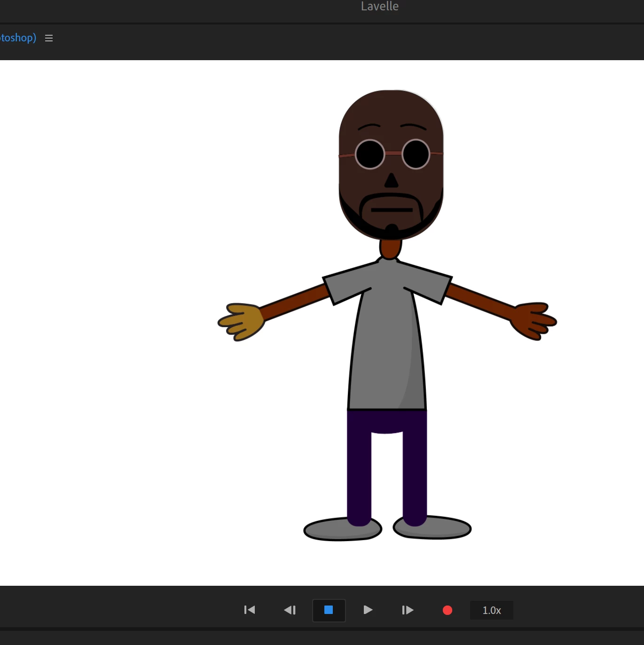Open the puppet panel hamburger menu
Image resolution: width=644 pixels, height=645 pixels.
49,38
